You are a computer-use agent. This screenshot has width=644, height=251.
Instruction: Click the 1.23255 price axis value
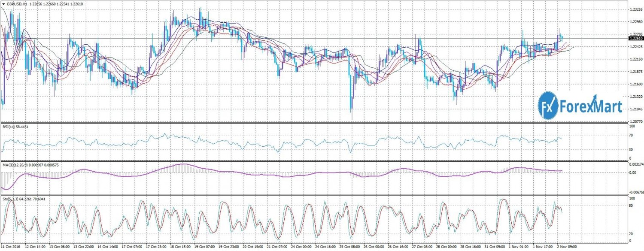pos(635,9)
